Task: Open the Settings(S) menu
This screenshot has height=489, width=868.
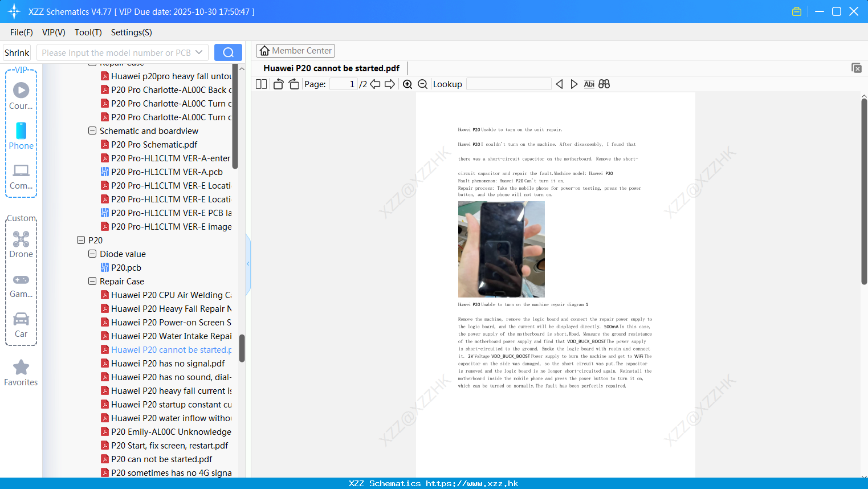Action: tap(132, 32)
